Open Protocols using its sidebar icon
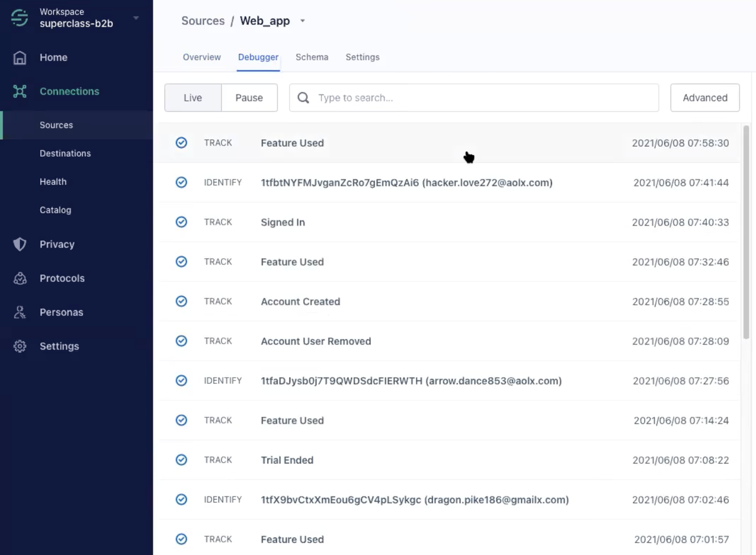Image resolution: width=756 pixels, height=555 pixels. pos(20,278)
